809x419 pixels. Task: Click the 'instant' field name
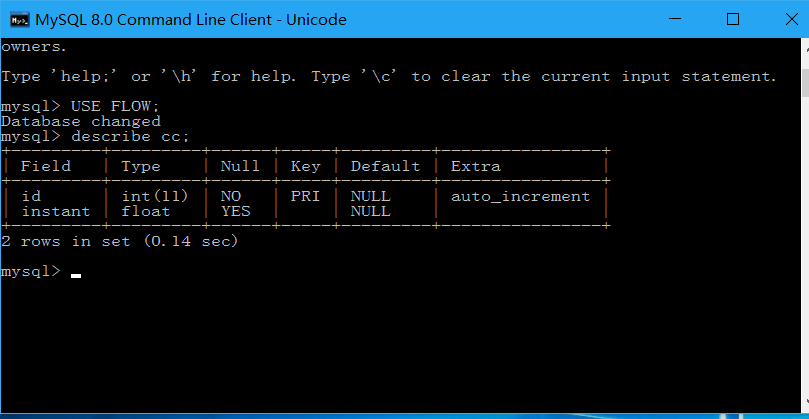(56, 212)
